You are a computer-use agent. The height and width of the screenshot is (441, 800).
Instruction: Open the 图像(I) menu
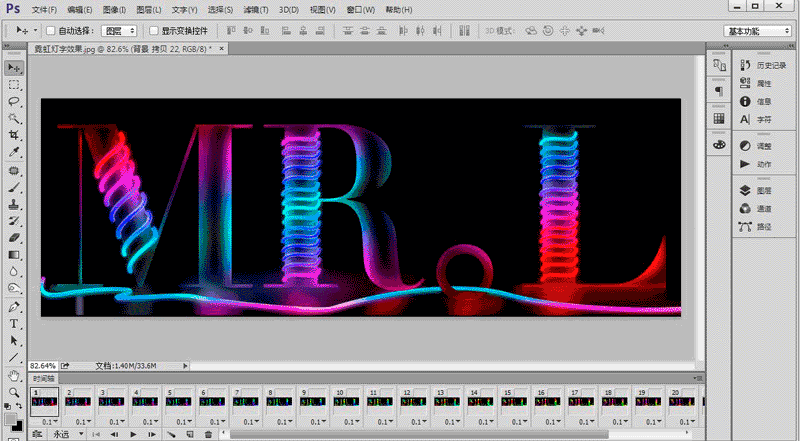point(114,10)
